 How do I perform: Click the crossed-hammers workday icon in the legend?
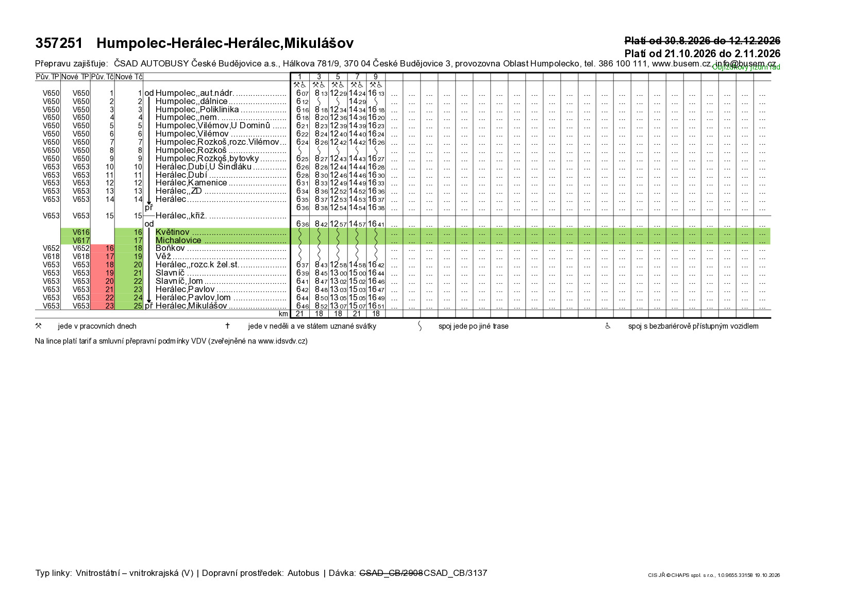point(38,326)
